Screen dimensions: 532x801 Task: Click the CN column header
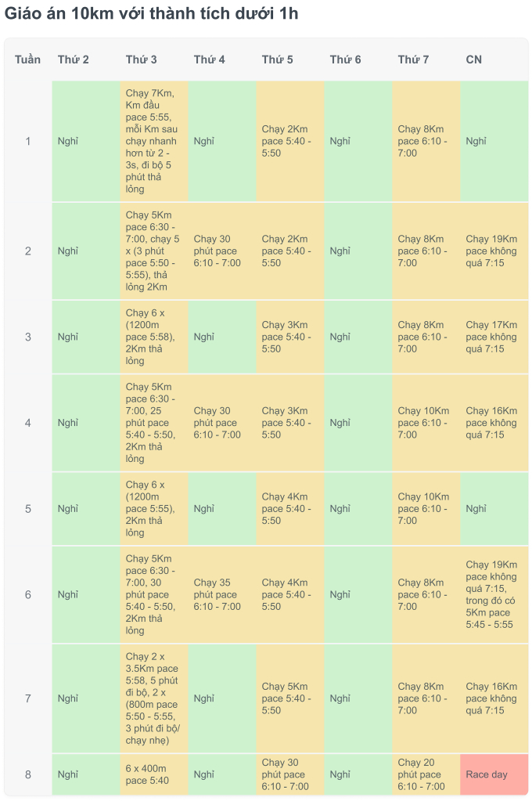(494, 60)
